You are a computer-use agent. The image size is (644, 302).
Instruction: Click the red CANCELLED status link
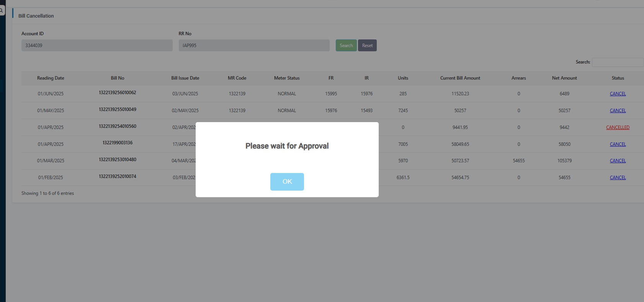618,127
